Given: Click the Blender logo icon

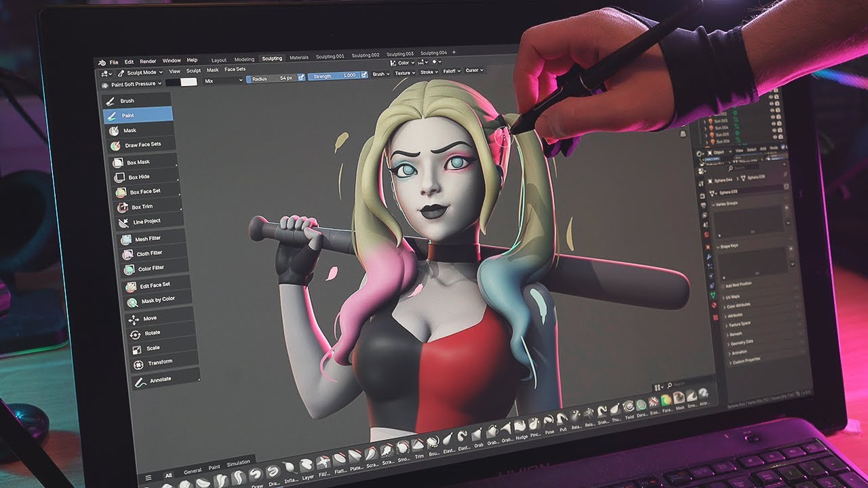Looking at the screenshot, I should click(x=102, y=62).
